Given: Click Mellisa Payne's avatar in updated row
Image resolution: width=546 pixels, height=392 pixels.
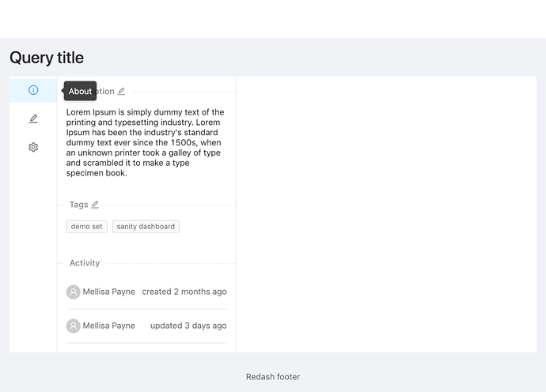Looking at the screenshot, I should [x=73, y=326].
